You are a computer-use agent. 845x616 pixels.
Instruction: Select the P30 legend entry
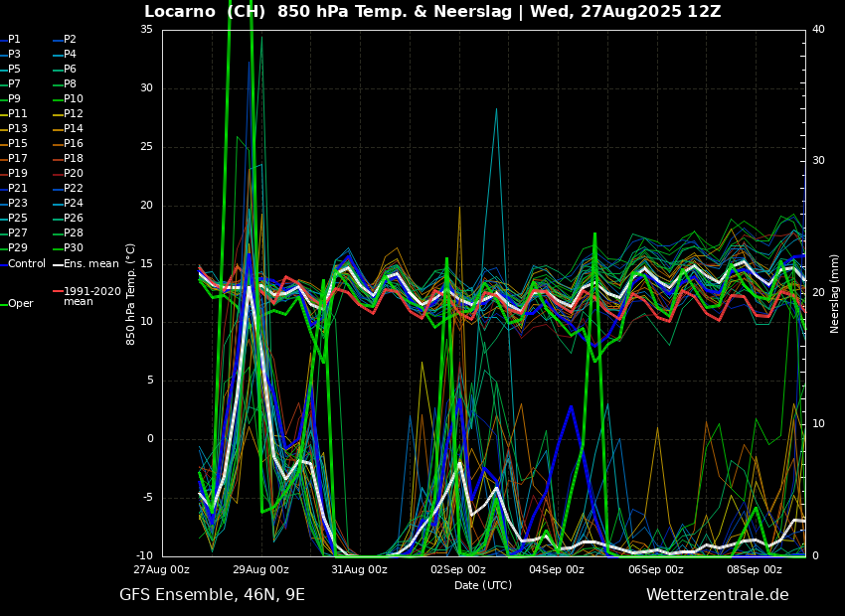coord(74,248)
